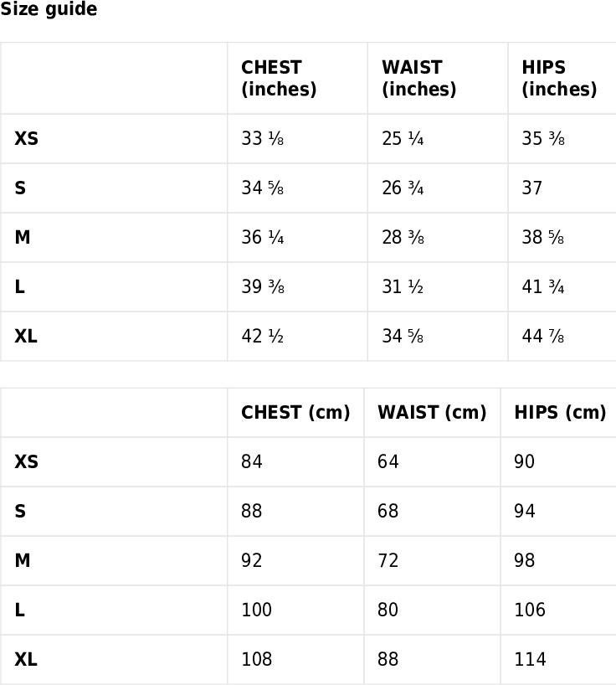Click the Size guide heading
Viewport: 616px width, 685px height.
[49, 8]
